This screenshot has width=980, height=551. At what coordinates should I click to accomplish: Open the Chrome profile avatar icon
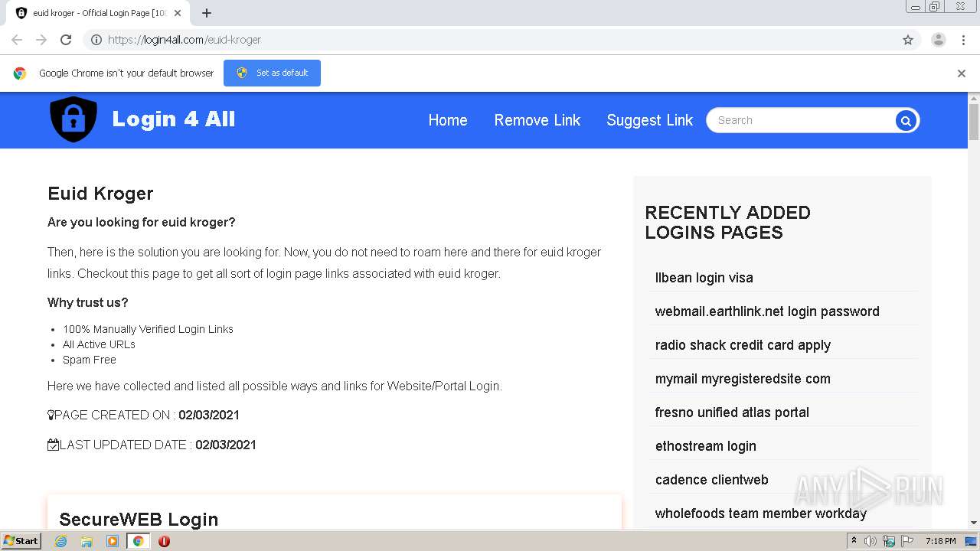tap(938, 40)
